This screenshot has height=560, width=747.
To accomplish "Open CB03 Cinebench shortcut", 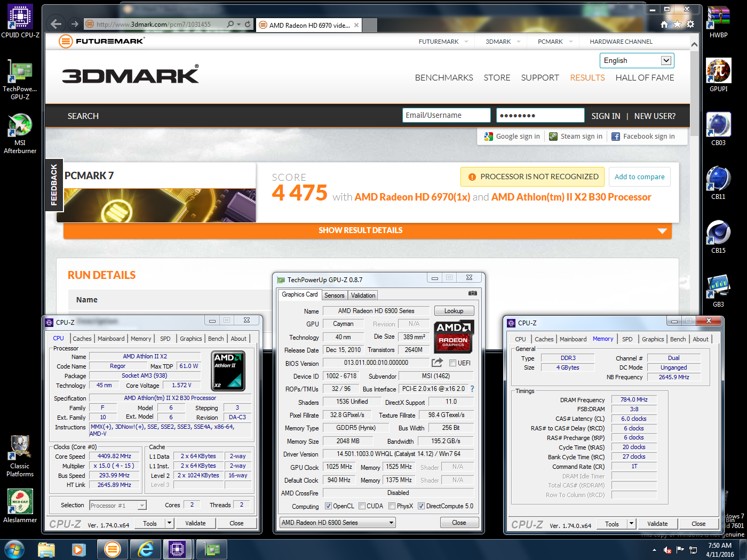I will click(x=718, y=129).
